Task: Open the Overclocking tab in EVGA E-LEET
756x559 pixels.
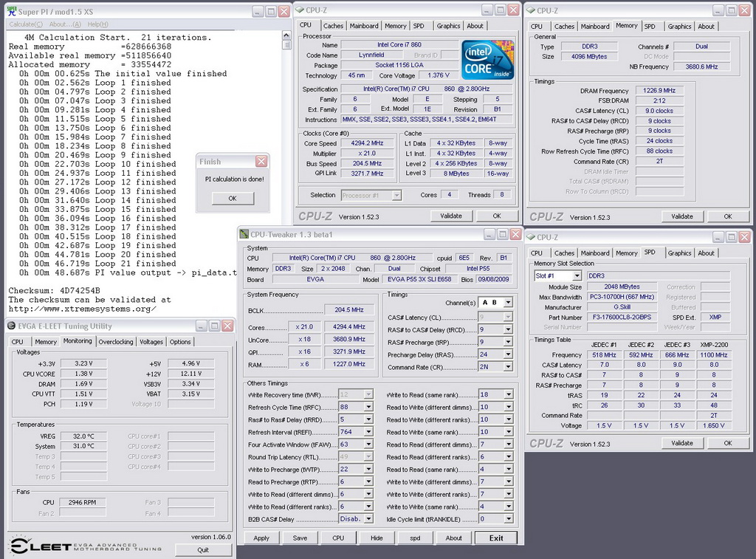Action: tap(116, 341)
